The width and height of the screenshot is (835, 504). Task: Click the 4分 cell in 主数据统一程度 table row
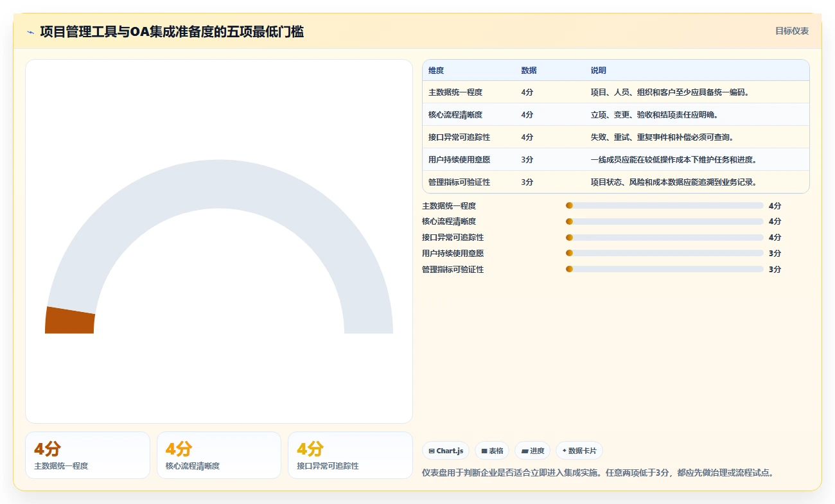pyautogui.click(x=527, y=92)
